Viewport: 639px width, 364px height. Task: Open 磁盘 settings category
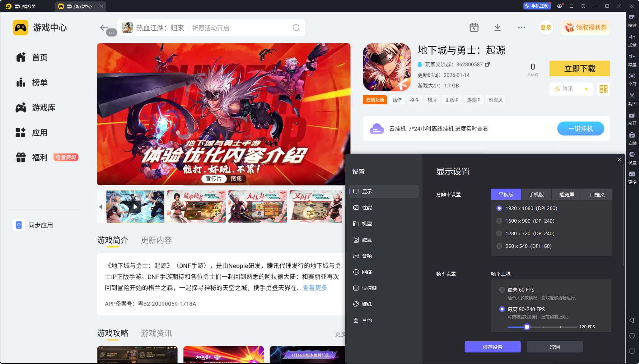[384, 240]
